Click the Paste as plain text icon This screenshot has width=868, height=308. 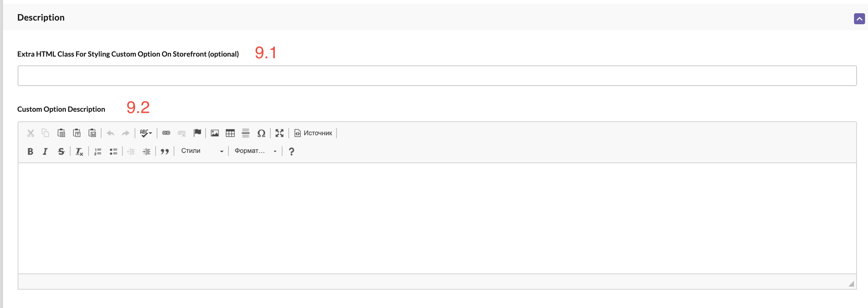click(77, 133)
